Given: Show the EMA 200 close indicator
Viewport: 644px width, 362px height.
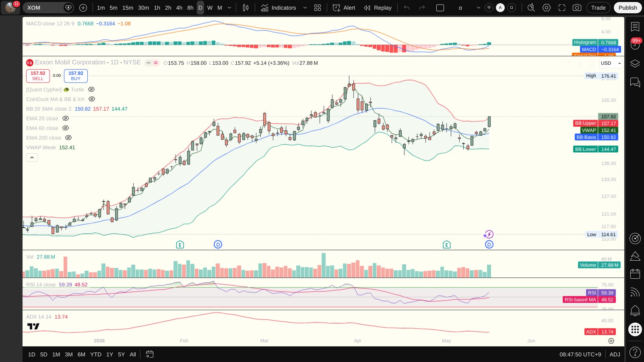Looking at the screenshot, I should [x=68, y=138].
